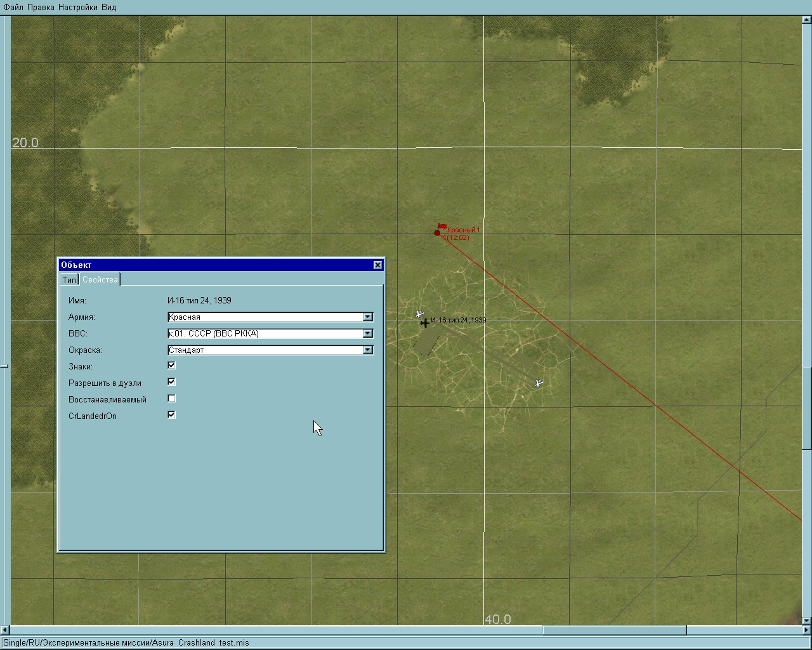Click the horizontal map scrollbar thumb
The image size is (812, 650).
pos(614,630)
